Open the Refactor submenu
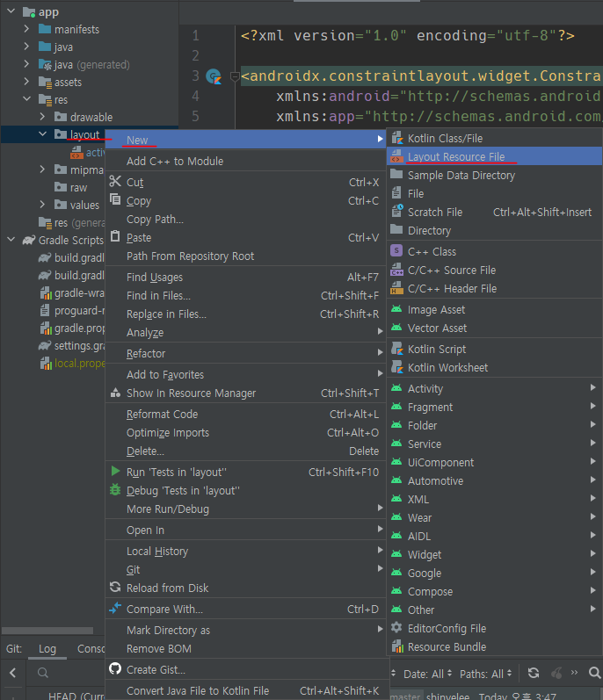 tap(245, 354)
